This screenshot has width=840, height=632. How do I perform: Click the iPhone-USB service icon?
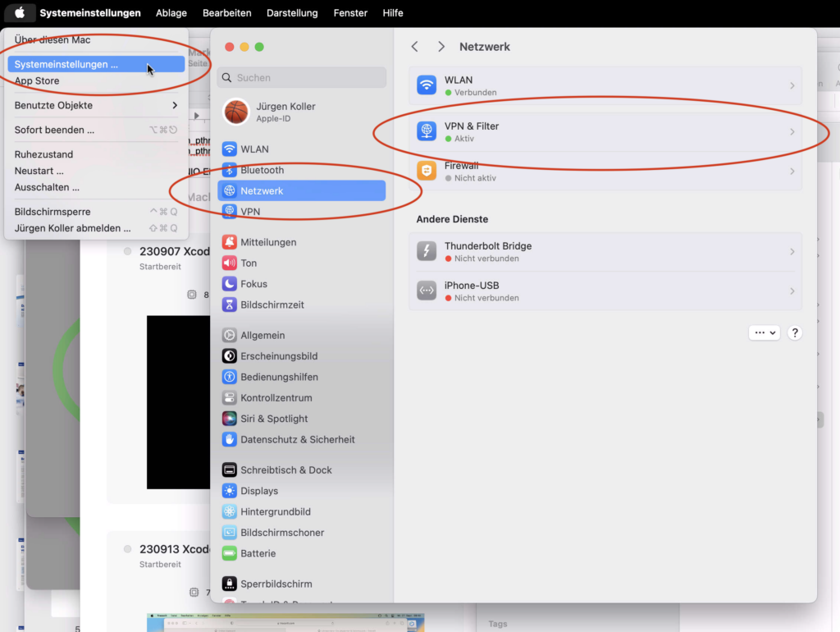(x=427, y=291)
